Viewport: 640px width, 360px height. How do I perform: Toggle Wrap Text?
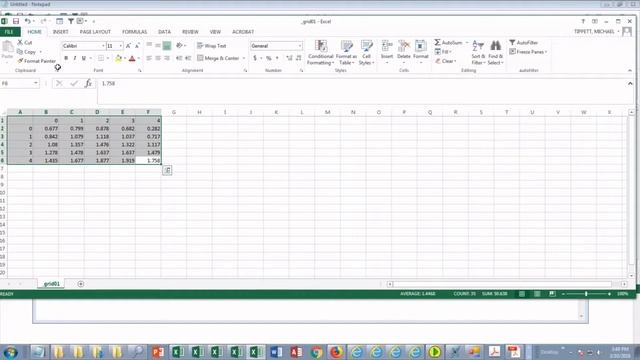pyautogui.click(x=211, y=46)
